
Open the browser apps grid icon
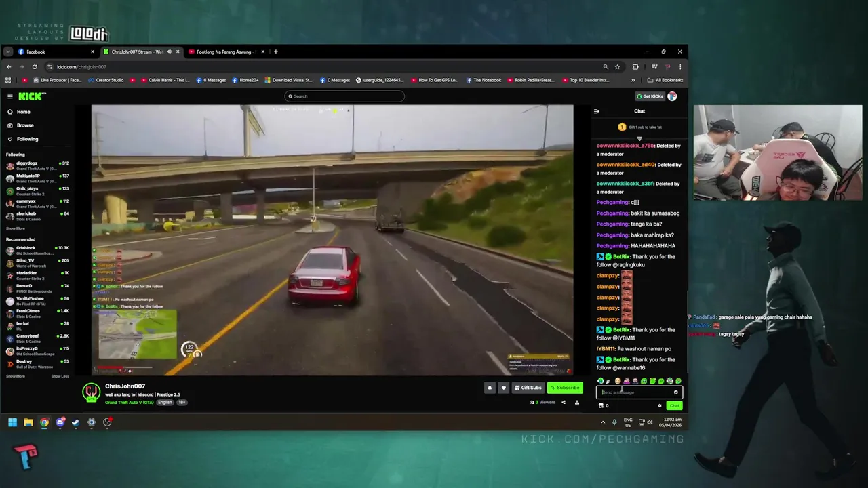pyautogui.click(x=8, y=80)
